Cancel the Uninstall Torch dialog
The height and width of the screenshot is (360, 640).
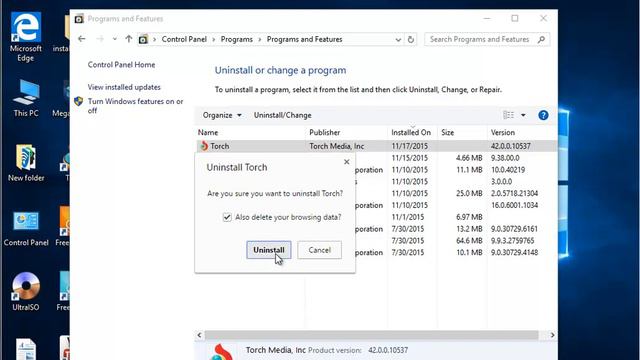click(319, 250)
